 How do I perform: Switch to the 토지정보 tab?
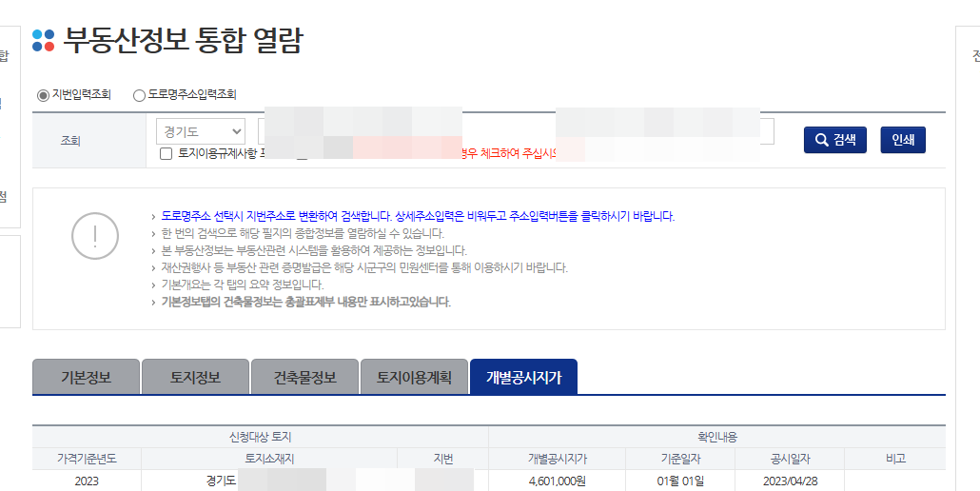(196, 378)
